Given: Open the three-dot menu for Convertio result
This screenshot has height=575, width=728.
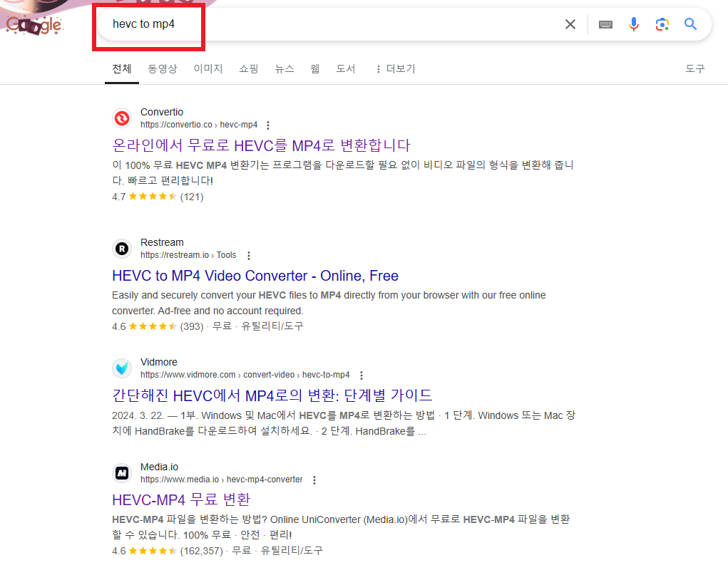Looking at the screenshot, I should click(268, 125).
